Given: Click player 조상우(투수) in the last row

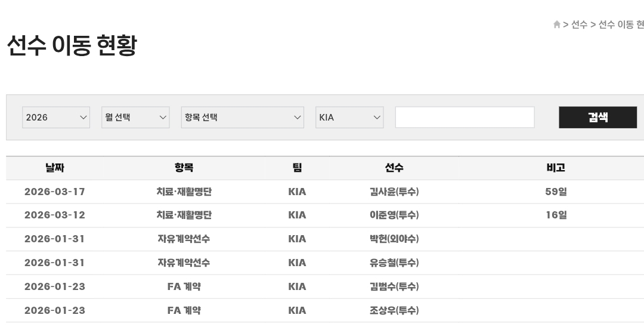Looking at the screenshot, I should pyautogui.click(x=394, y=311).
